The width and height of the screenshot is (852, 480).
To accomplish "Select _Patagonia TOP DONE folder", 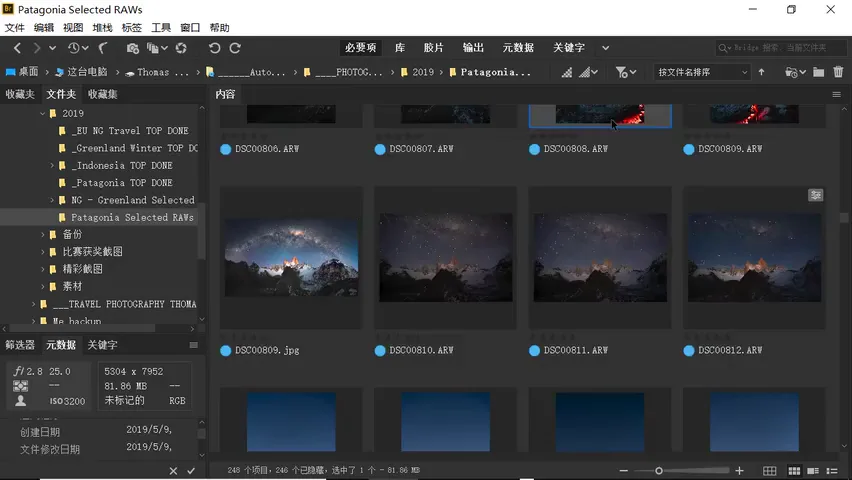I will (122, 183).
